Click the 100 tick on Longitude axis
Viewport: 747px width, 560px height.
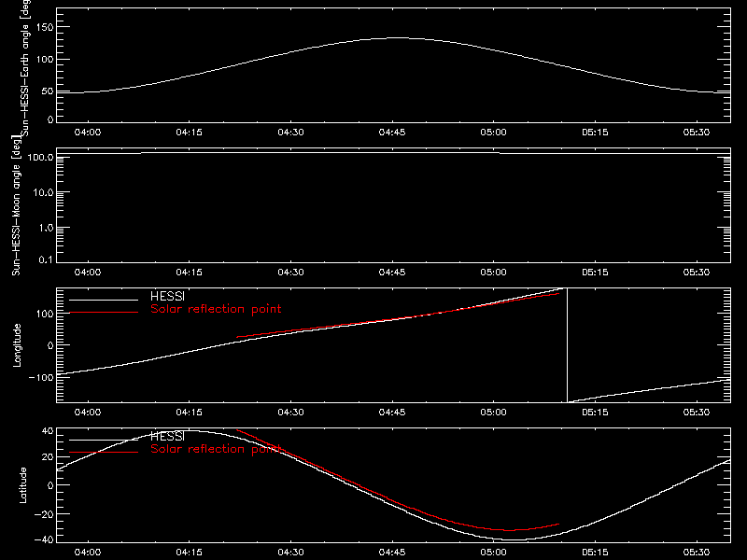44,314
